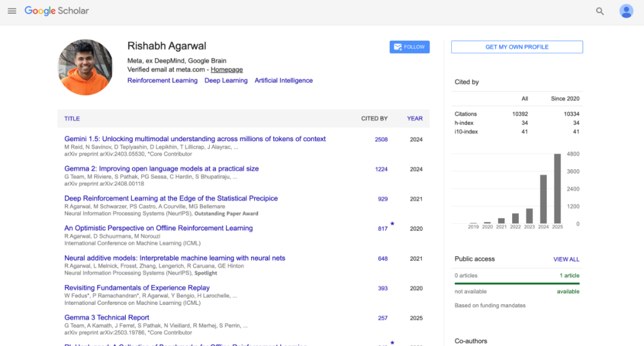Image resolution: width=644 pixels, height=346 pixels.
Task: Open the Homepage link
Action: [227, 70]
